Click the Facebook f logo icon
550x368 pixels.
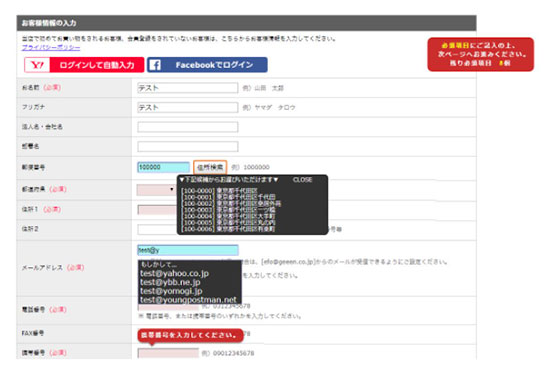click(155, 65)
